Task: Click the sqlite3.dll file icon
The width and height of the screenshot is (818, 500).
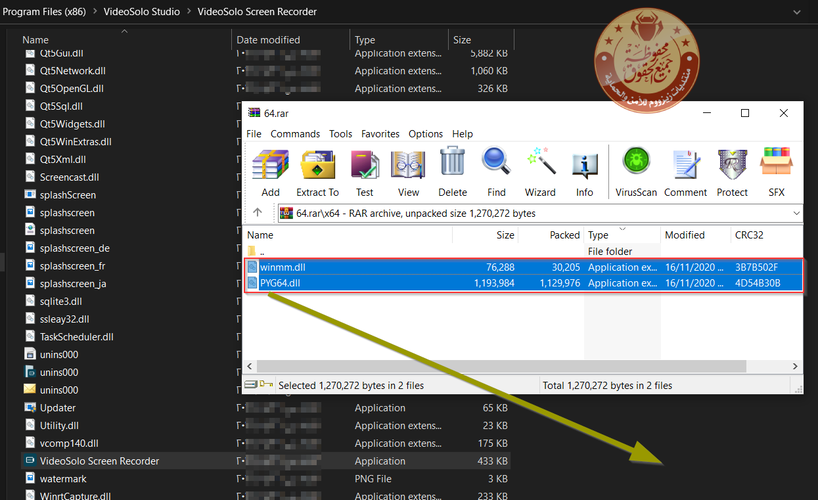Action: (30, 301)
